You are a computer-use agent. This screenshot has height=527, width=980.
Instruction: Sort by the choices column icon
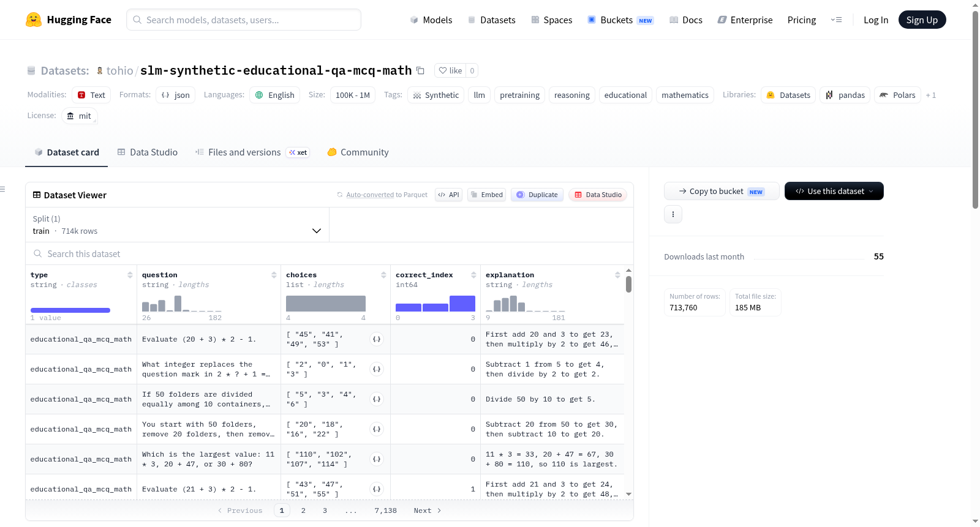[x=383, y=275]
